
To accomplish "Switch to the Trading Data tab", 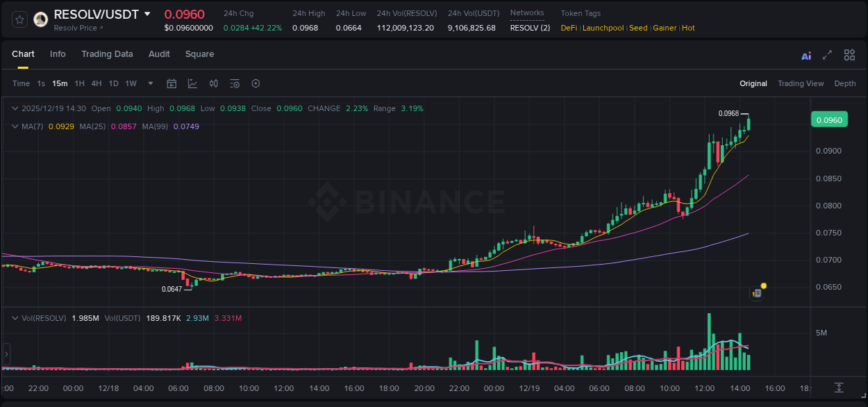I will pyautogui.click(x=107, y=54).
